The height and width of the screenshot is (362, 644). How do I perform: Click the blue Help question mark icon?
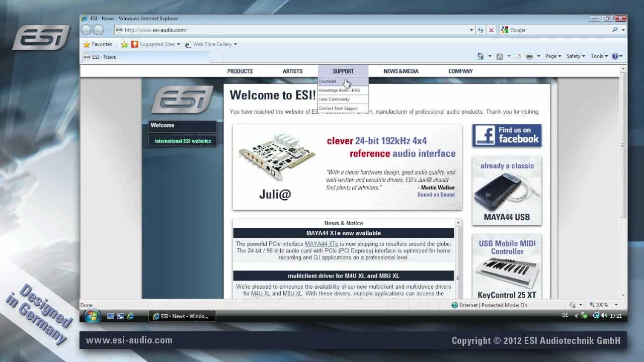(x=615, y=56)
